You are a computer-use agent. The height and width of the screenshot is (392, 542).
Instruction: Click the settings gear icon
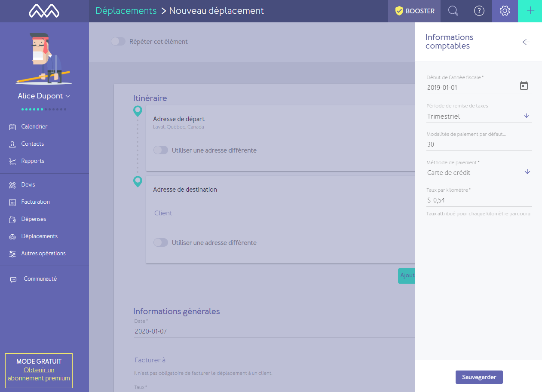pyautogui.click(x=505, y=11)
